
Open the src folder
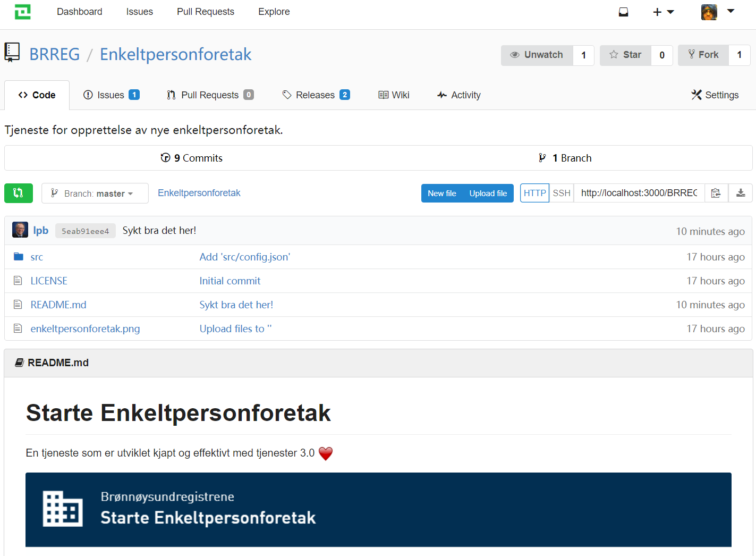pyautogui.click(x=37, y=257)
